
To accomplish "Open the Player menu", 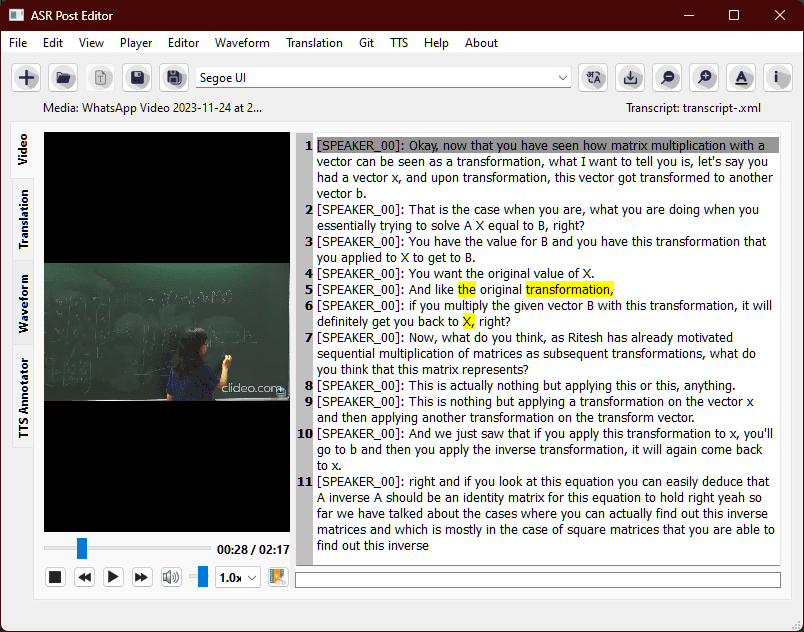I will point(135,43).
